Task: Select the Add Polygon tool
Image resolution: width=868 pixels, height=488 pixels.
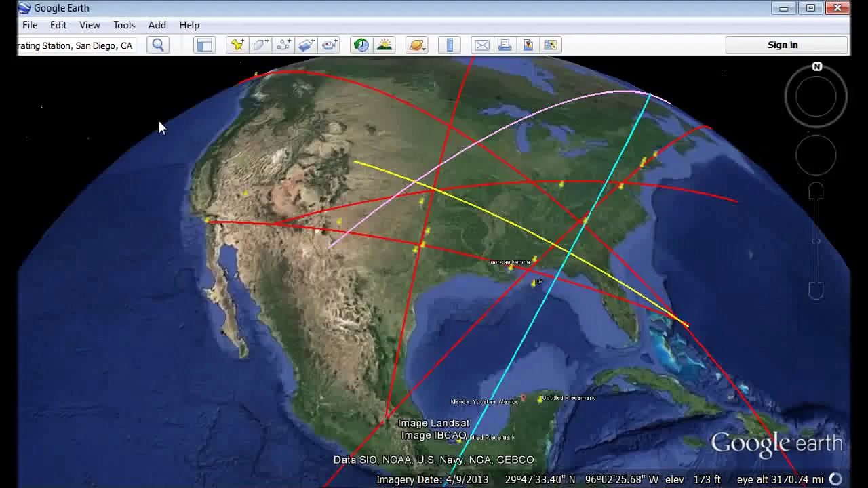Action: tap(260, 45)
